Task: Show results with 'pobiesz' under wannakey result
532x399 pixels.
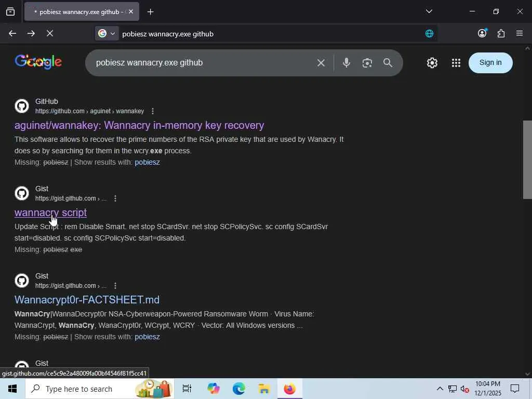Action: pos(147,162)
